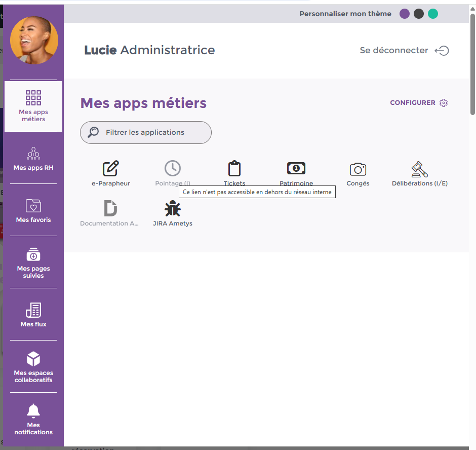
Task: Open the Délibérations gavel icon
Action: [x=419, y=169]
